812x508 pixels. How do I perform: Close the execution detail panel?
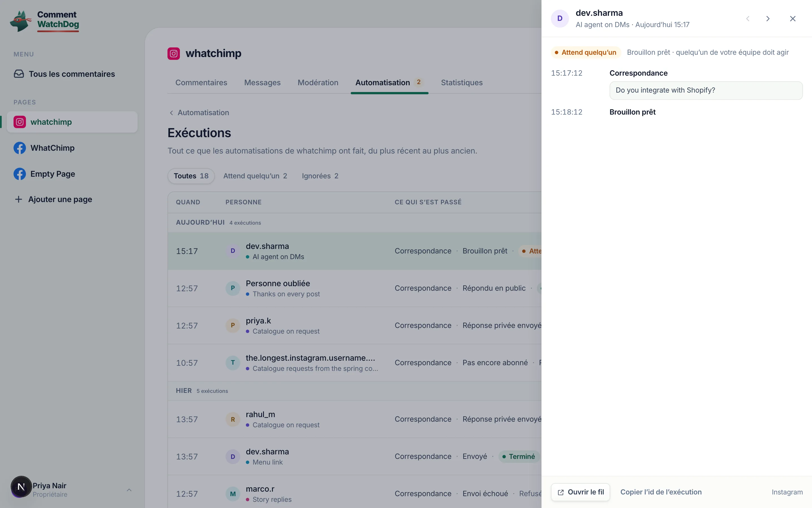[793, 18]
